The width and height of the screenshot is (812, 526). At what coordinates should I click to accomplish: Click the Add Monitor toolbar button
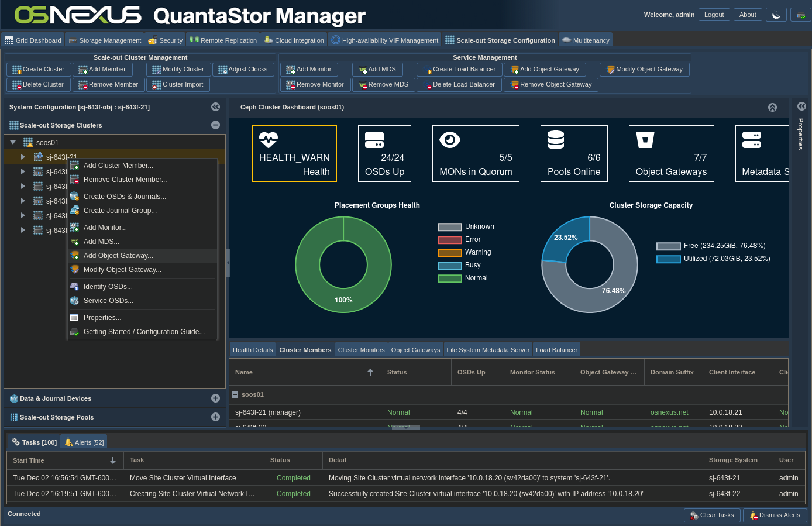point(308,70)
